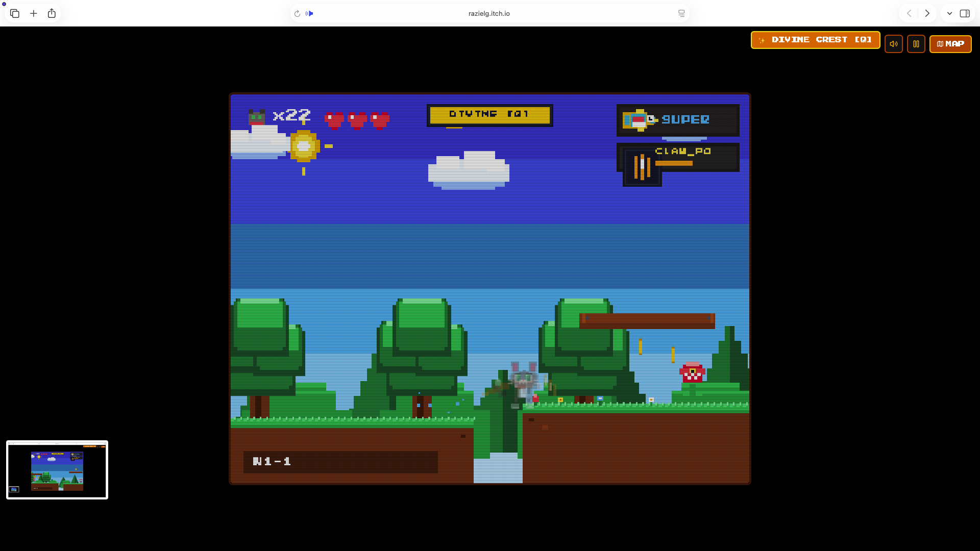Pause the game
The width and height of the screenshot is (980, 551).
[916, 44]
